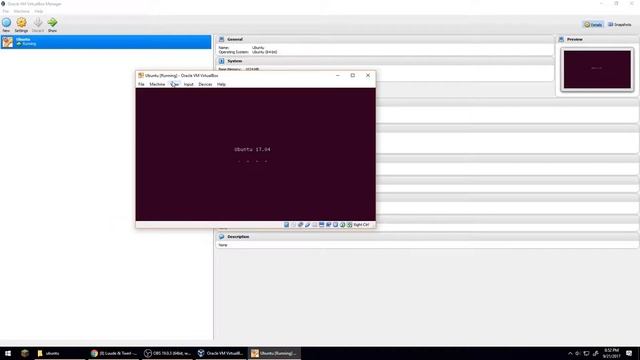640x360 pixels.
Task: Click the display icon in VM status bar
Action: pyautogui.click(x=322, y=225)
